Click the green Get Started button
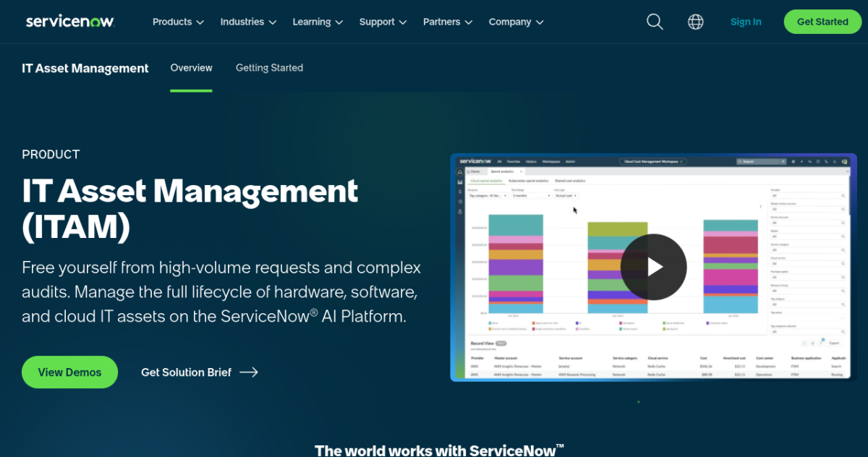Image resolution: width=868 pixels, height=457 pixels. (x=822, y=22)
